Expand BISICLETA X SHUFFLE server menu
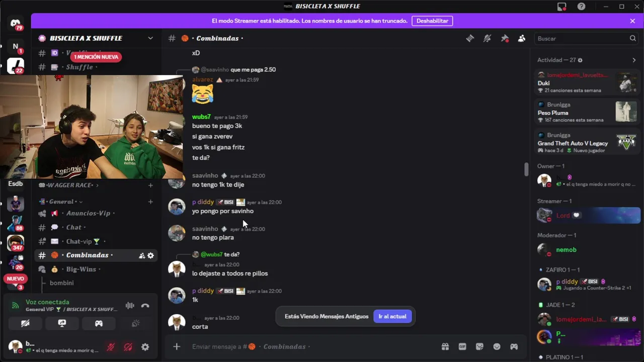The height and width of the screenshot is (362, 644). point(150,38)
